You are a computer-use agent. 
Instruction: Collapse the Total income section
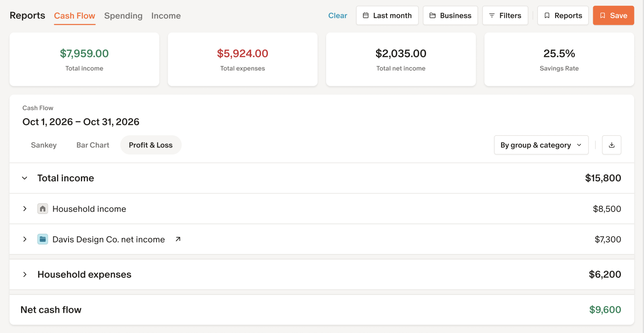(x=25, y=178)
